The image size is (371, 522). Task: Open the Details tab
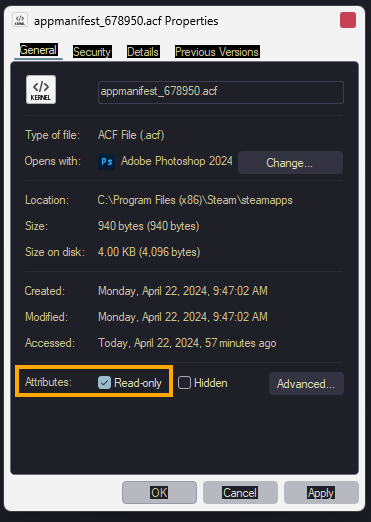coord(143,52)
